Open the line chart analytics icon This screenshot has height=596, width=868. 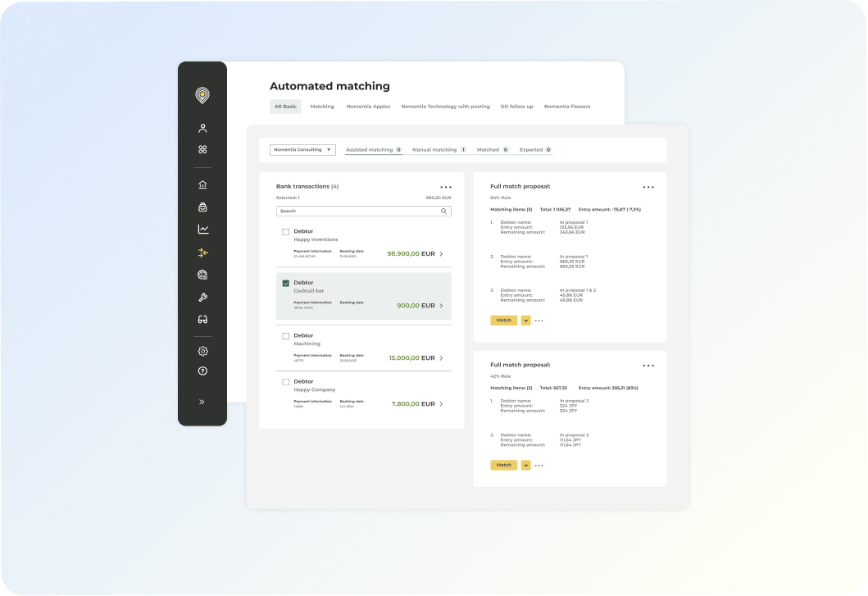(x=203, y=230)
